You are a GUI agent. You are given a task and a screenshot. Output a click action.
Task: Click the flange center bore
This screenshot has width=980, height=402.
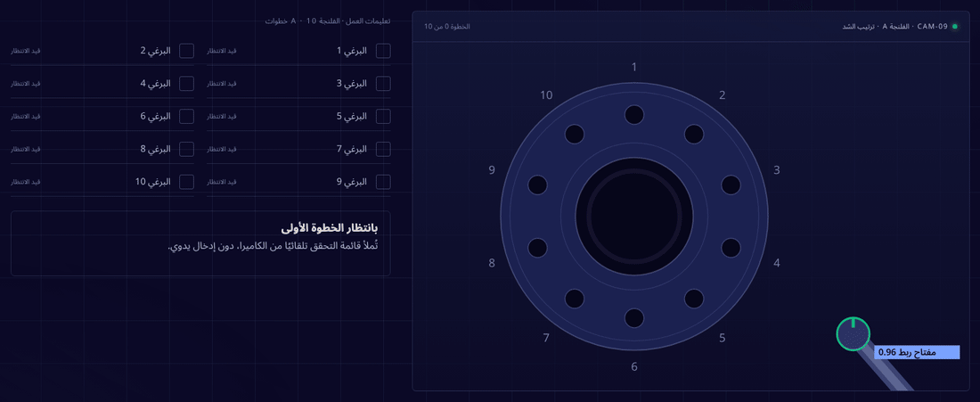634,217
